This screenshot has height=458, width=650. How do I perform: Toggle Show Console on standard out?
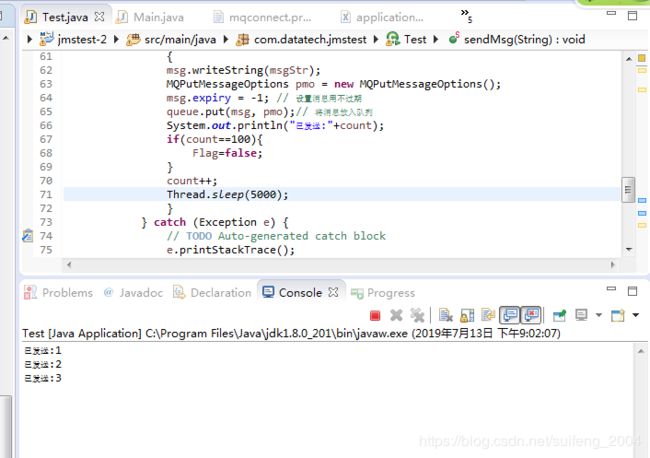tap(510, 315)
